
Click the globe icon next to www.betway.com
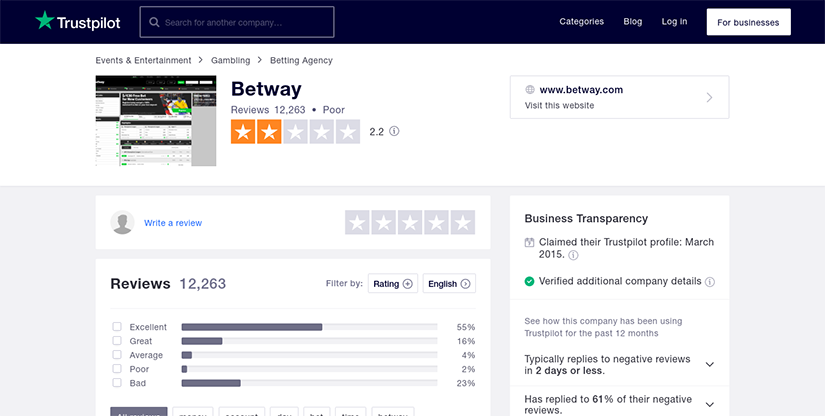530,90
